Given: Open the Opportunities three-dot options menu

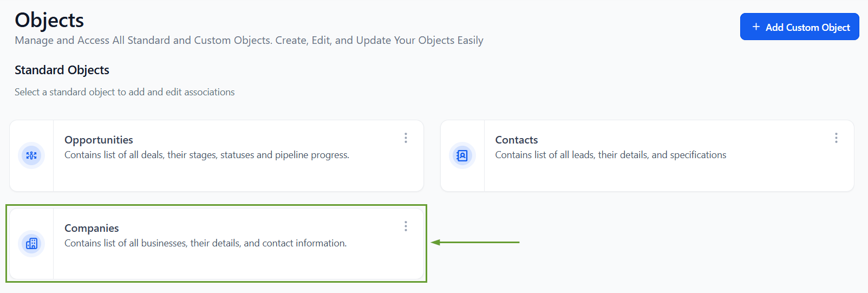Looking at the screenshot, I should click(406, 138).
